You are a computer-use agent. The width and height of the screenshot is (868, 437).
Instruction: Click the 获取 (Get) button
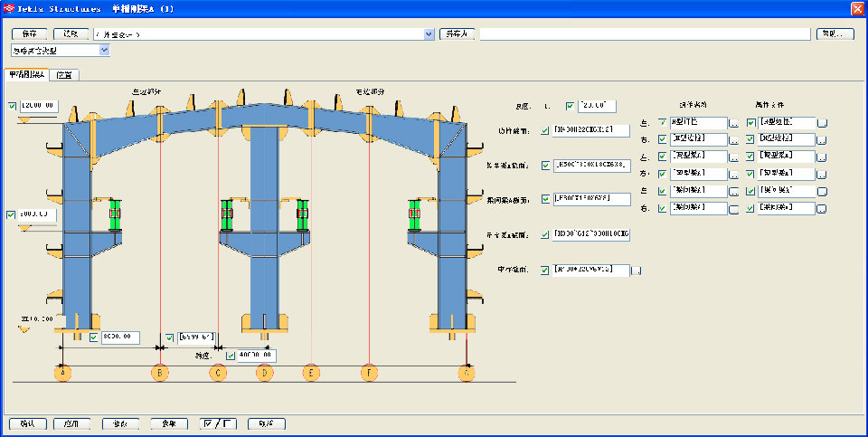[x=169, y=424]
